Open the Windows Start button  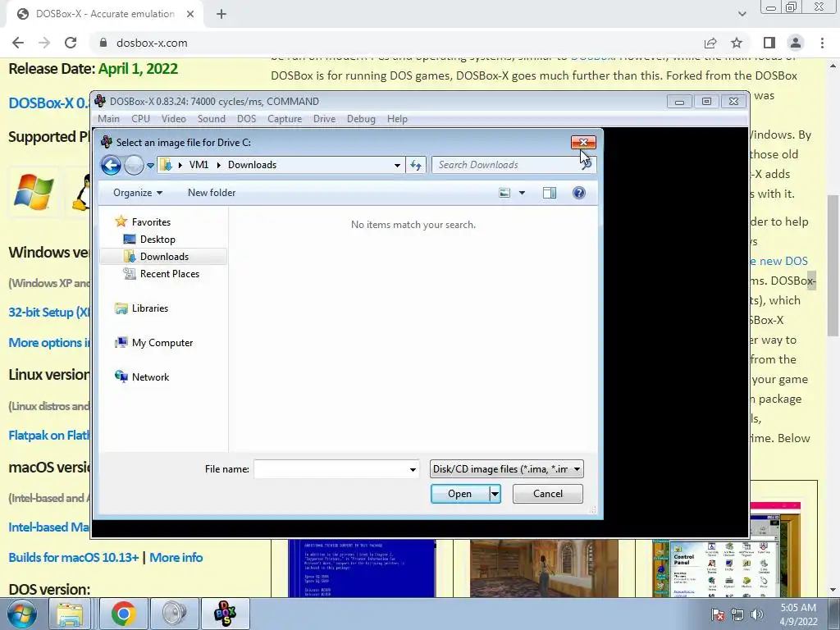[x=21, y=614]
